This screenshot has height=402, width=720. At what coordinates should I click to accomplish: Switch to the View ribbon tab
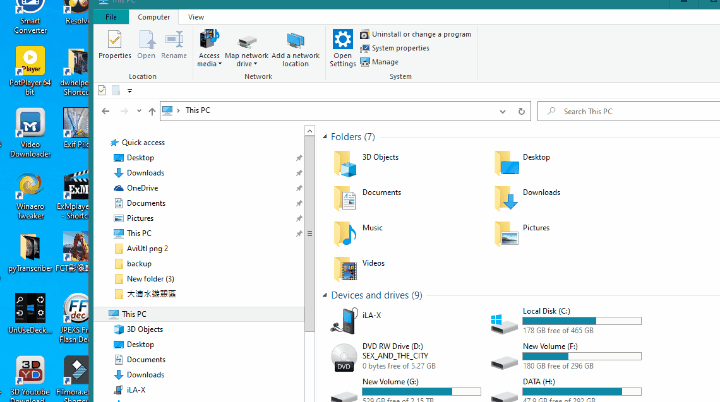(x=196, y=17)
